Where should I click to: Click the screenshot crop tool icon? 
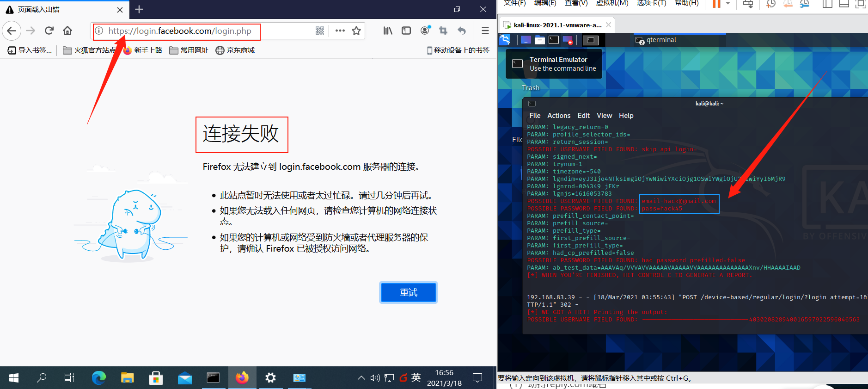(443, 31)
